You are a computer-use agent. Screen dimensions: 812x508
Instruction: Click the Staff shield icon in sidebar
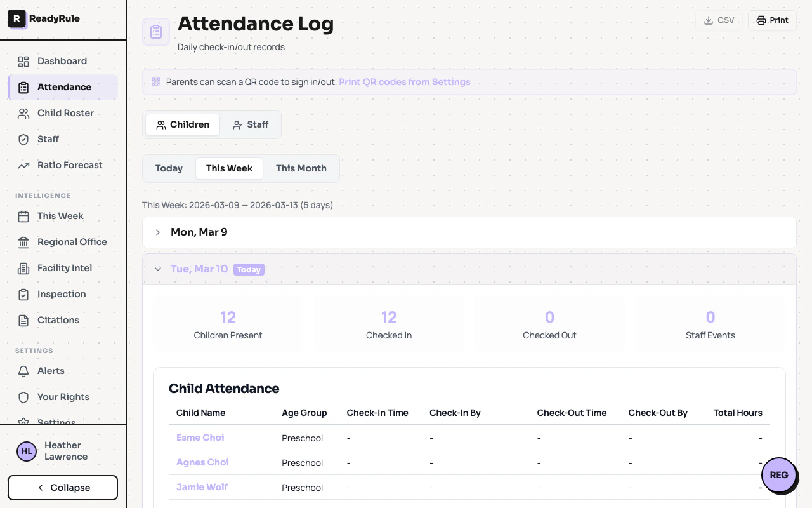click(23, 139)
